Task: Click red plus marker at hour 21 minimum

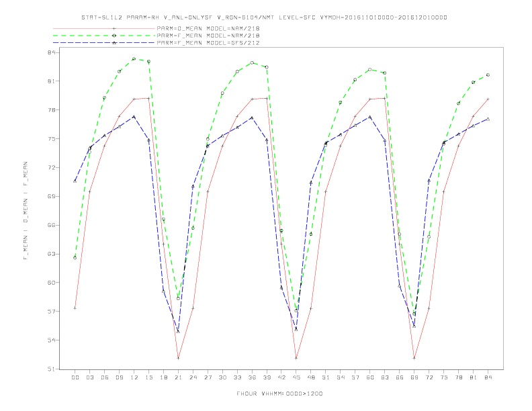Action: pos(178,358)
